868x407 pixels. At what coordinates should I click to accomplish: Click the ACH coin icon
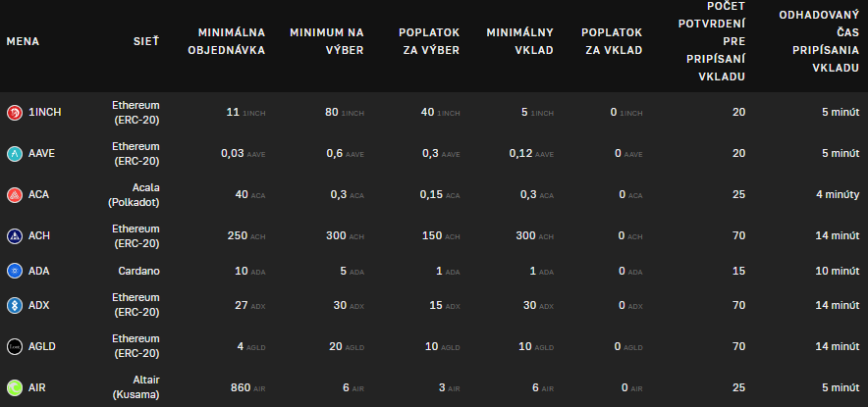tap(15, 236)
